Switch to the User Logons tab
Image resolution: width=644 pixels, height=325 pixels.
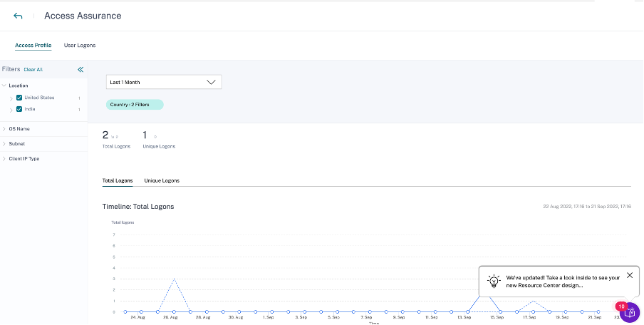tap(80, 46)
